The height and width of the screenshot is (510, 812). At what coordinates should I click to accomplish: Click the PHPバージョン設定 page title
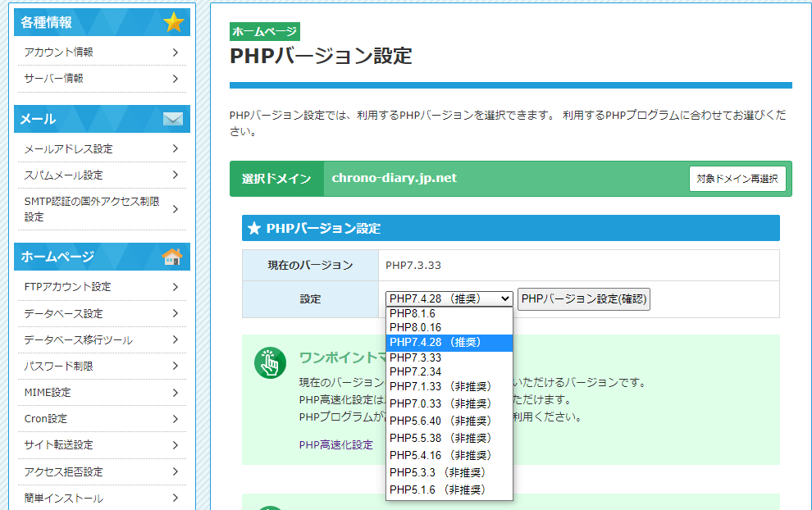click(321, 56)
